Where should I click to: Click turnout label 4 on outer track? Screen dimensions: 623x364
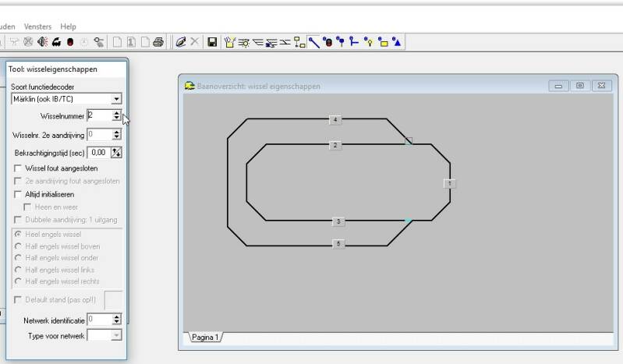tap(335, 120)
